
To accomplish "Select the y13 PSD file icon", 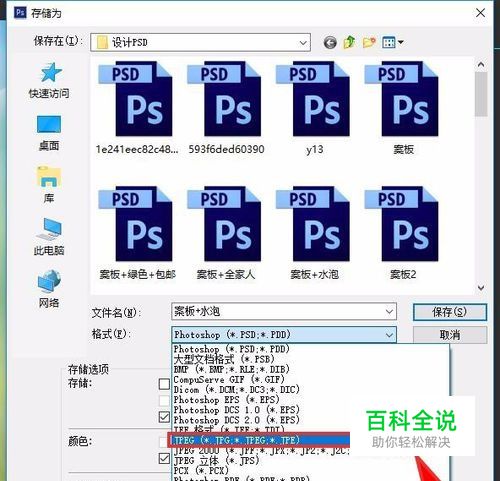I will (313, 99).
